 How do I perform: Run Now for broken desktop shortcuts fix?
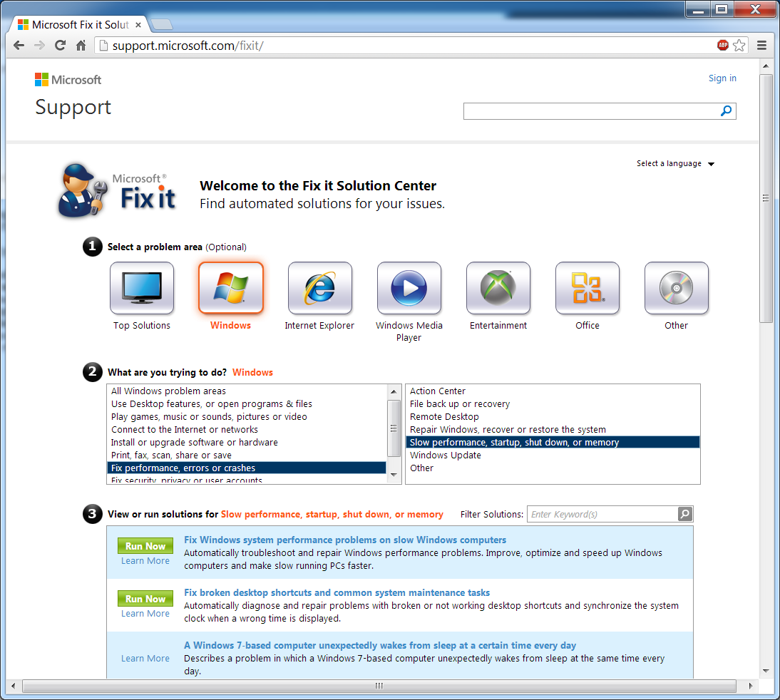pyautogui.click(x=145, y=599)
